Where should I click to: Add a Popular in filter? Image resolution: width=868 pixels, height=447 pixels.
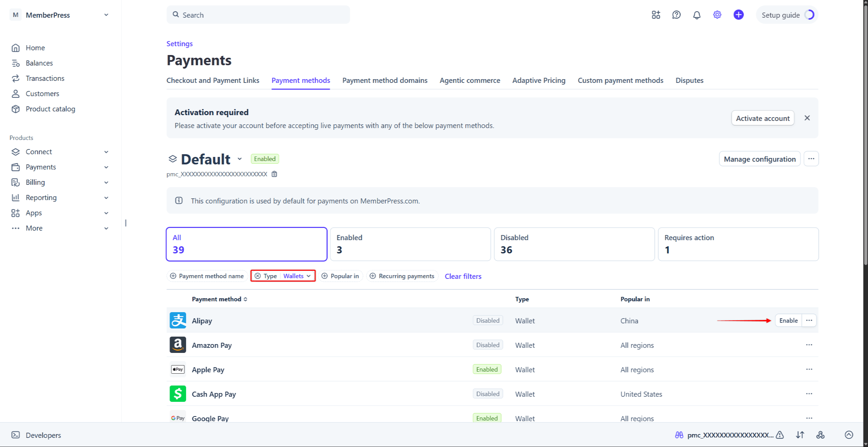point(340,276)
